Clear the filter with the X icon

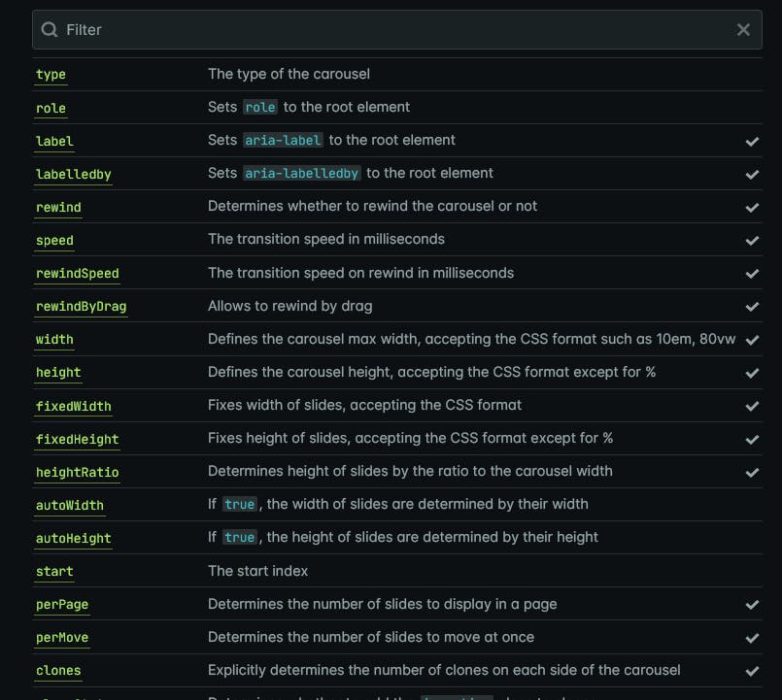coord(743,30)
